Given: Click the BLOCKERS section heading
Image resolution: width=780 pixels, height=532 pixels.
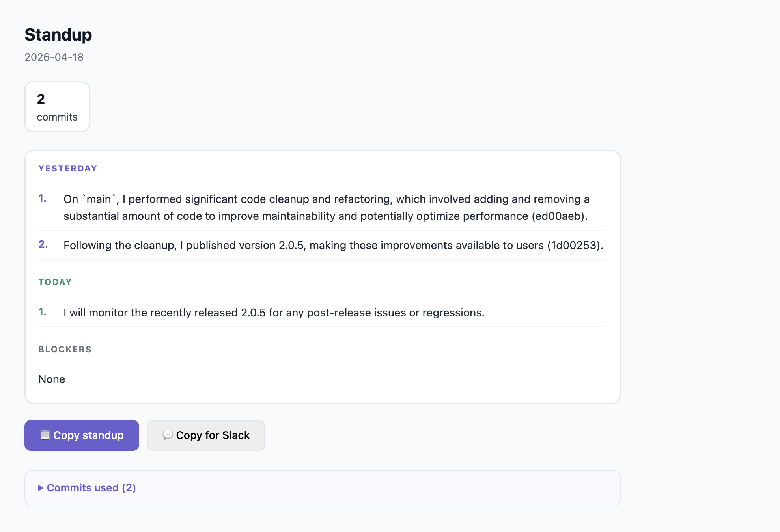Looking at the screenshot, I should [x=65, y=350].
